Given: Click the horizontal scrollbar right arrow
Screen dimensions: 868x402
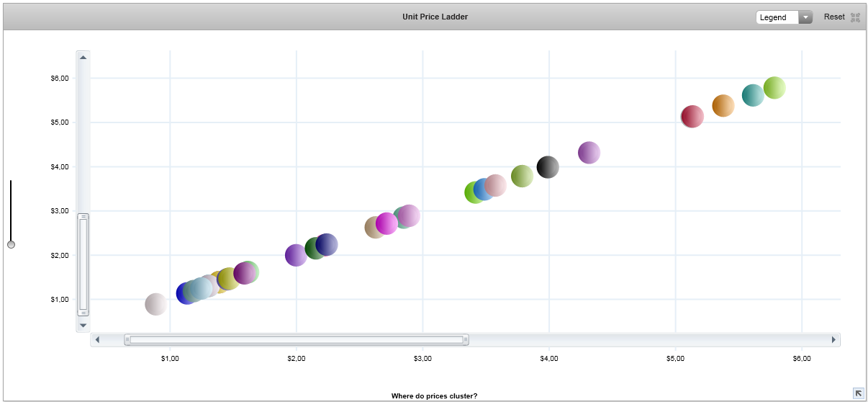Looking at the screenshot, I should point(833,339).
